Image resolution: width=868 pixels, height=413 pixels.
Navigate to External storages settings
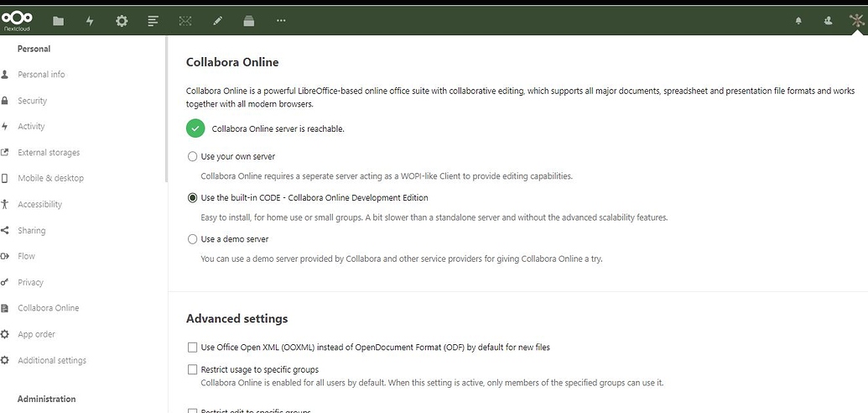pos(49,153)
